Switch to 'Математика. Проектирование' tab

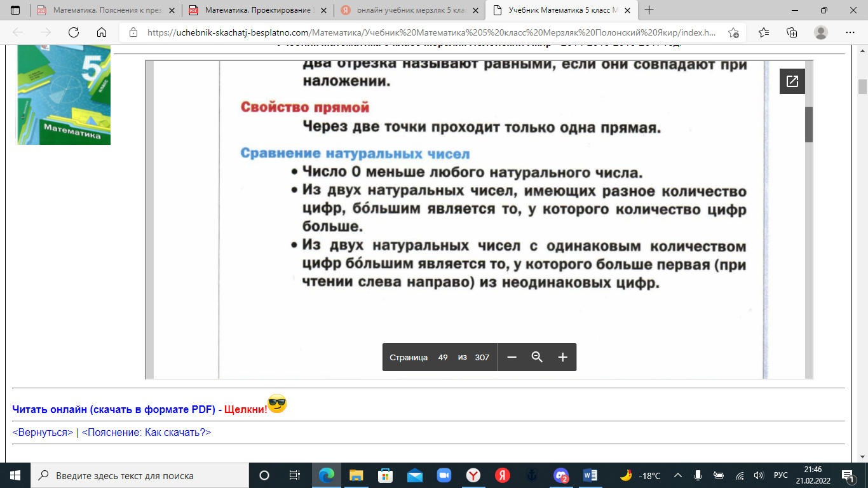click(x=257, y=10)
